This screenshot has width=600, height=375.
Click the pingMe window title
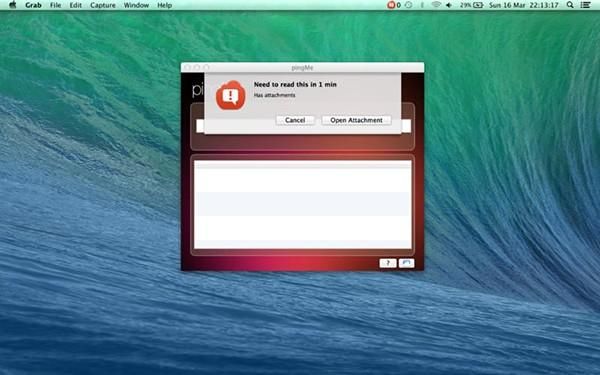pos(302,68)
